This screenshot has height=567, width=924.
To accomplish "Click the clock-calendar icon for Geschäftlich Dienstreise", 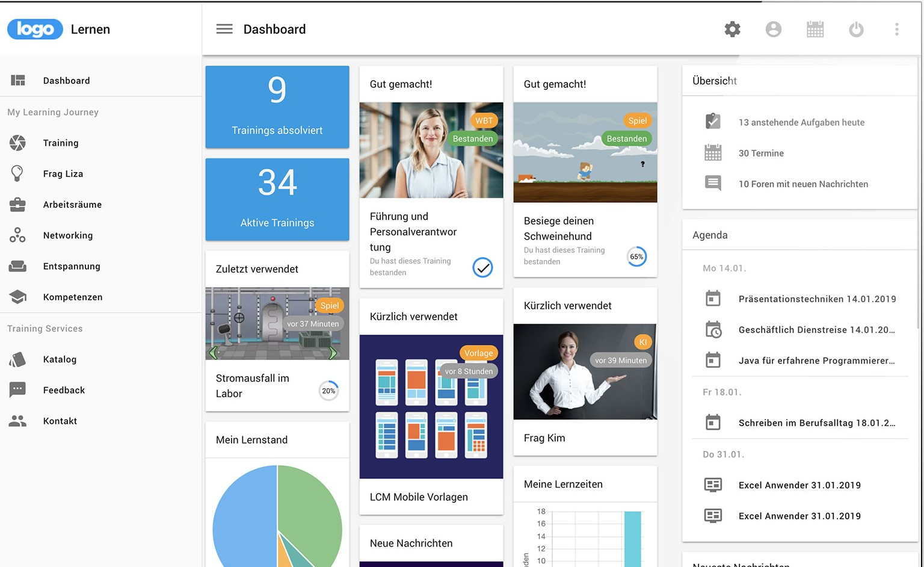I will point(713,329).
